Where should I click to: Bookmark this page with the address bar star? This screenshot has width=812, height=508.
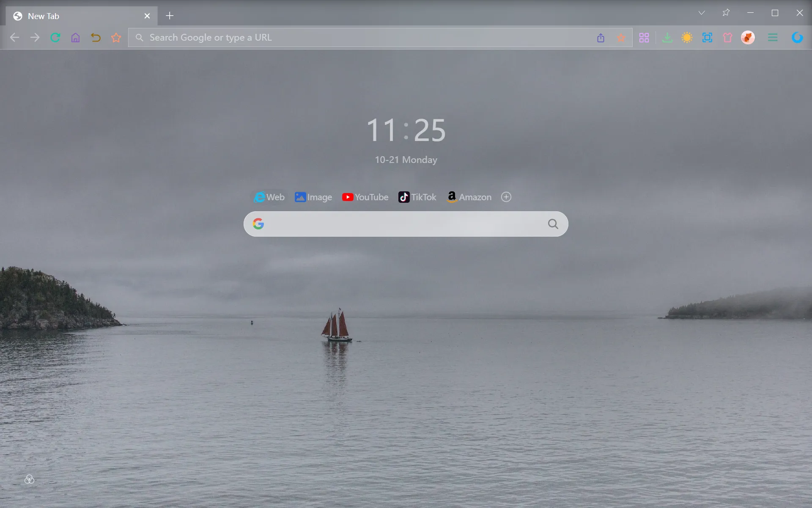(621, 38)
